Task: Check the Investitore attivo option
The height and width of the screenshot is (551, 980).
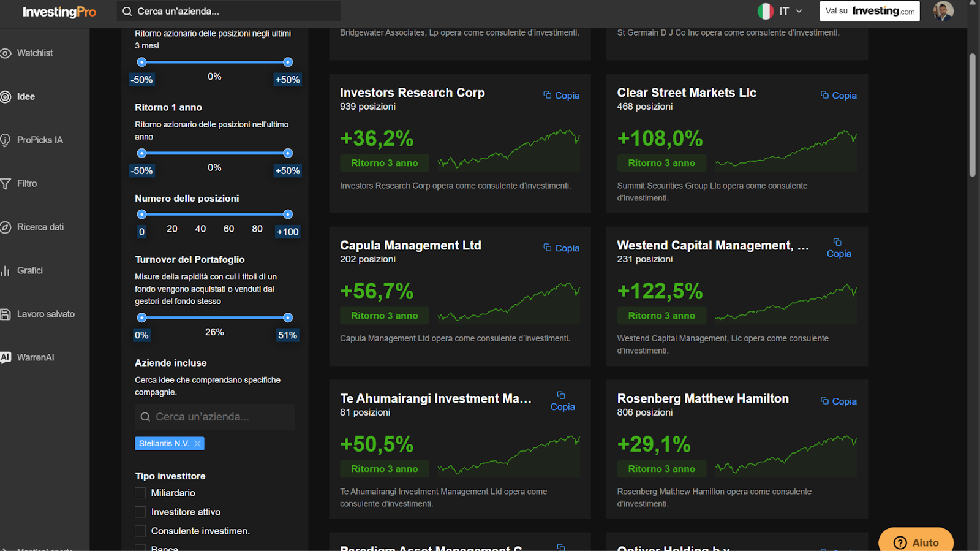Action: point(140,512)
